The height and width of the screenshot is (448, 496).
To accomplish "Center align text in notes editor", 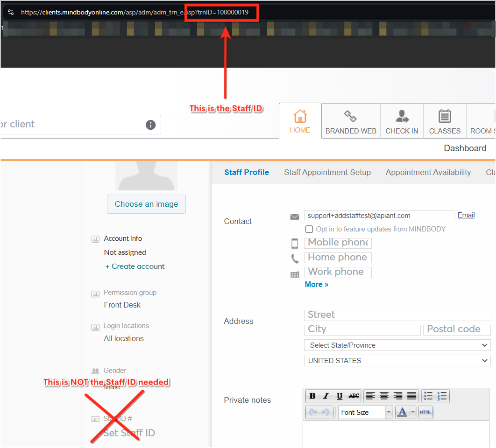I will 384,396.
